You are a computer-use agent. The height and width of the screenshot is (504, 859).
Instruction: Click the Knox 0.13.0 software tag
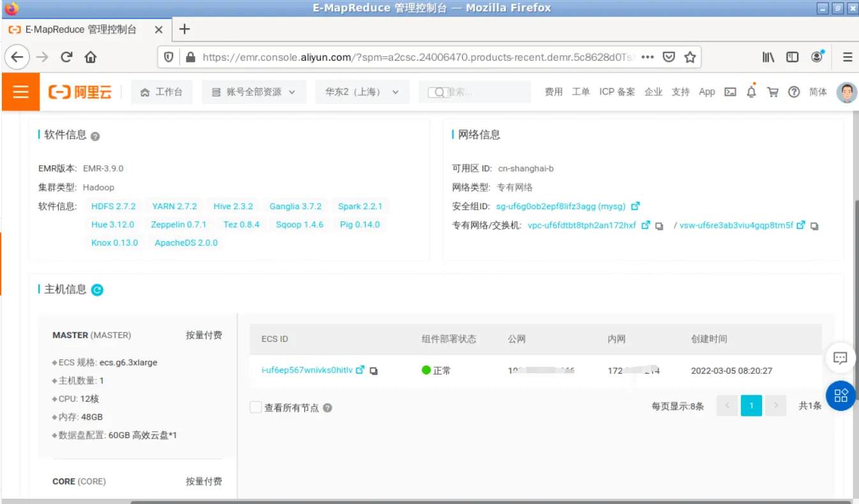click(115, 242)
